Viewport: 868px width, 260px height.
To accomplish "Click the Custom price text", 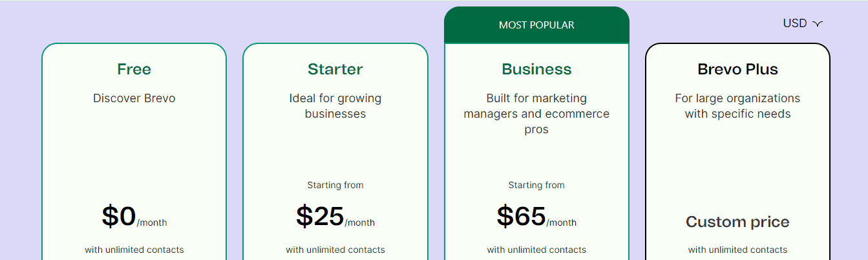I will coord(737,222).
